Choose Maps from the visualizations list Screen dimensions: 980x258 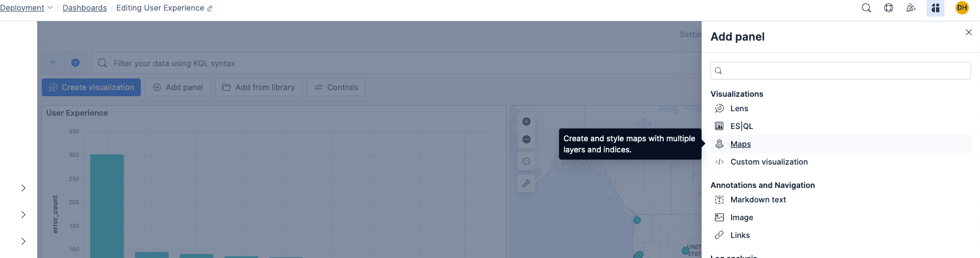740,144
